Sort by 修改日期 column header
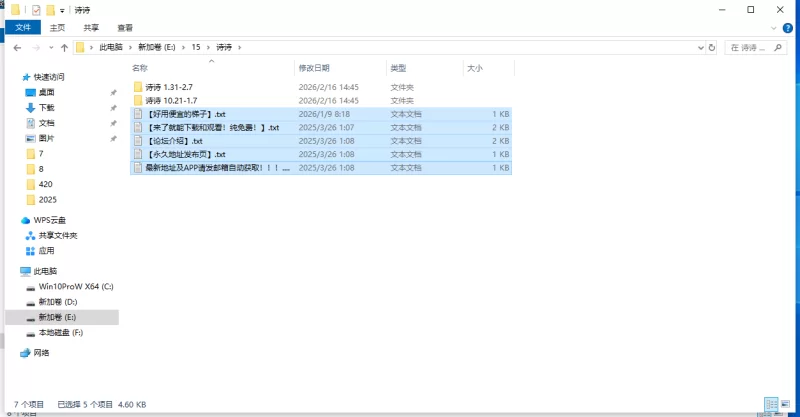 tap(313, 68)
